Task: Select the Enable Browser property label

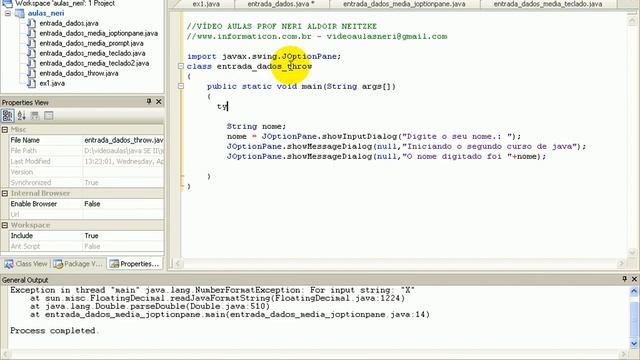Action: click(x=33, y=204)
